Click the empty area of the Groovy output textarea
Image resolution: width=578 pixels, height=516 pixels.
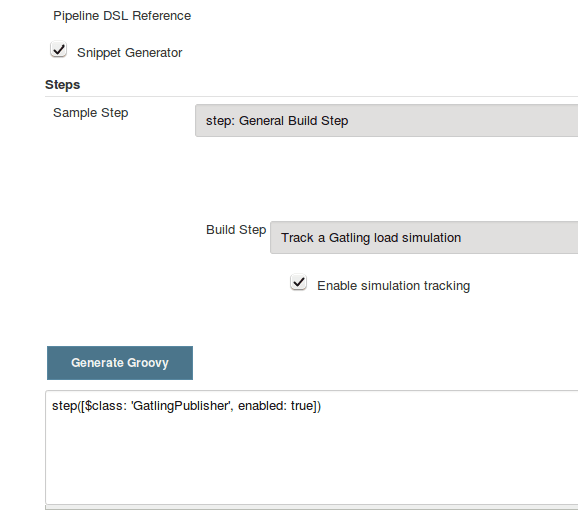[311, 461]
